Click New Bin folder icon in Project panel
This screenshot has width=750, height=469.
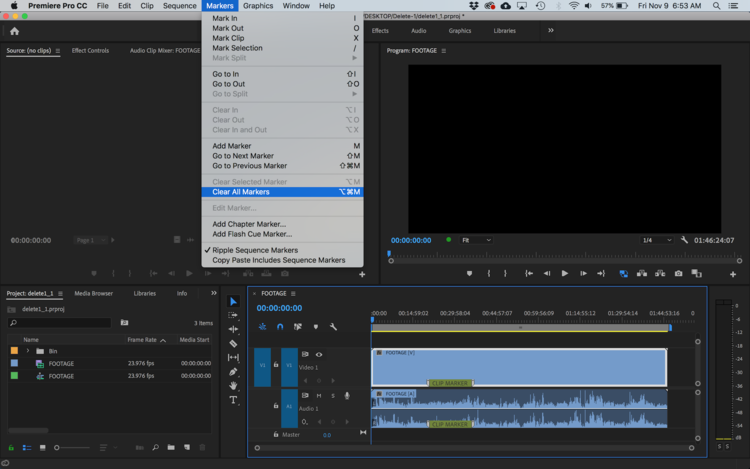[x=171, y=447]
